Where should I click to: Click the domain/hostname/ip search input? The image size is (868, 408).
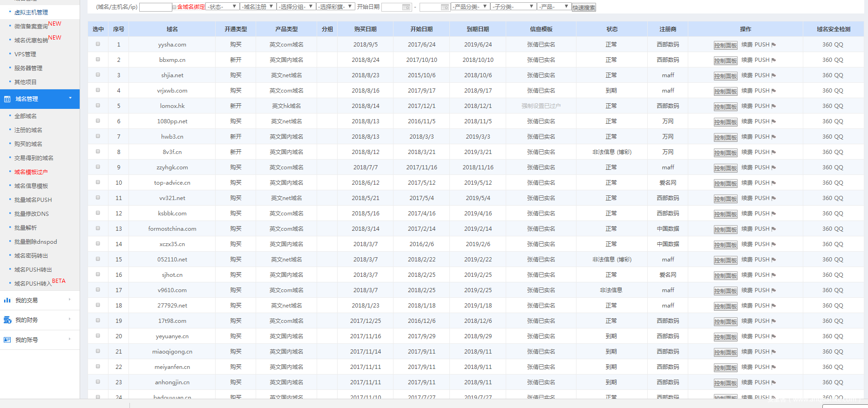[156, 7]
